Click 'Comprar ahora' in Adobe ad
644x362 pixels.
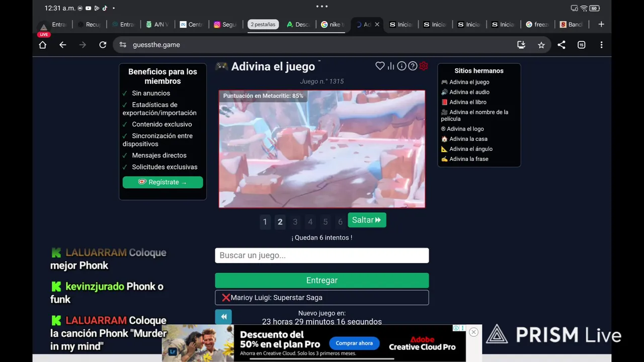(x=354, y=343)
